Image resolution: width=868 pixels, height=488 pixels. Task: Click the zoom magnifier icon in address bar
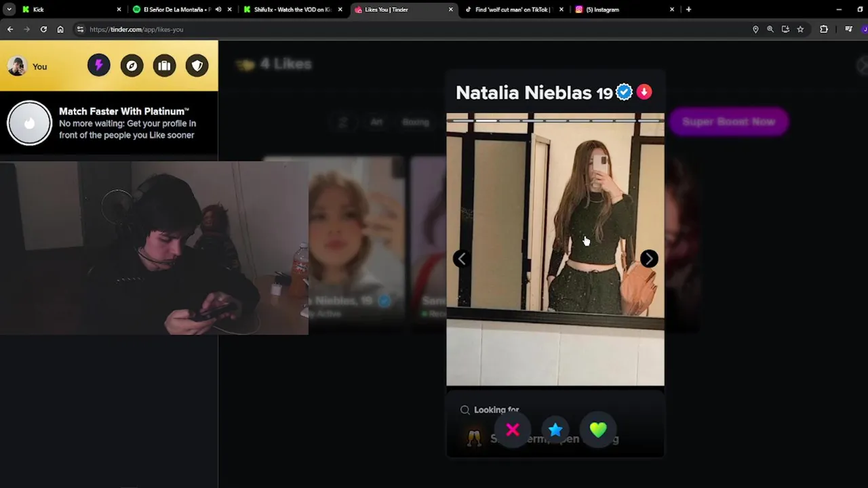tap(770, 29)
